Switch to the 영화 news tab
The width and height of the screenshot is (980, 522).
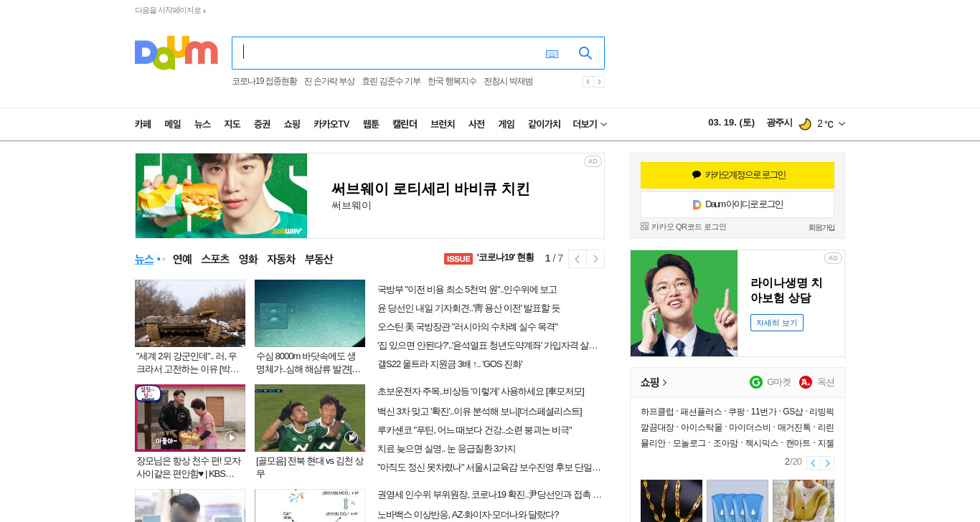tap(248, 259)
